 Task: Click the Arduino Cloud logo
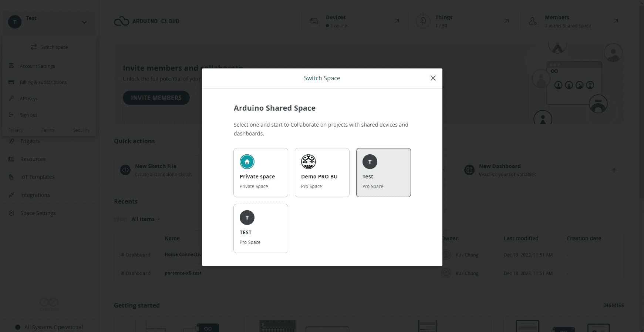tap(147, 21)
